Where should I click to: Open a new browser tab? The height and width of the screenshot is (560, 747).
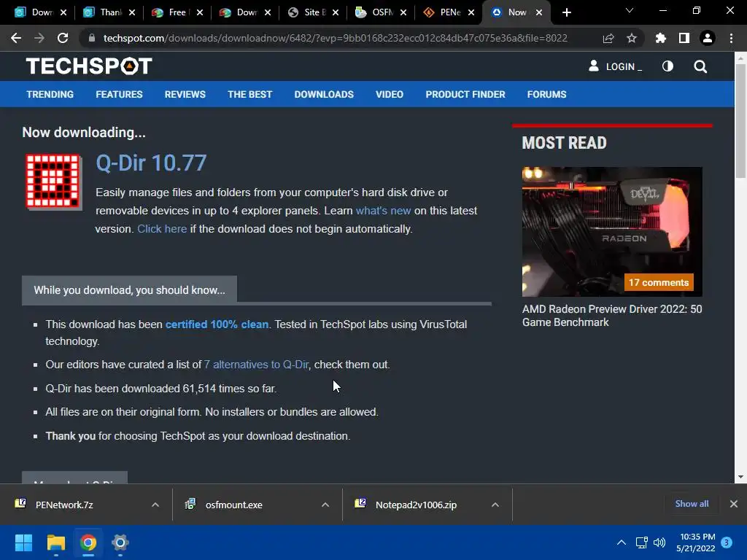point(566,12)
